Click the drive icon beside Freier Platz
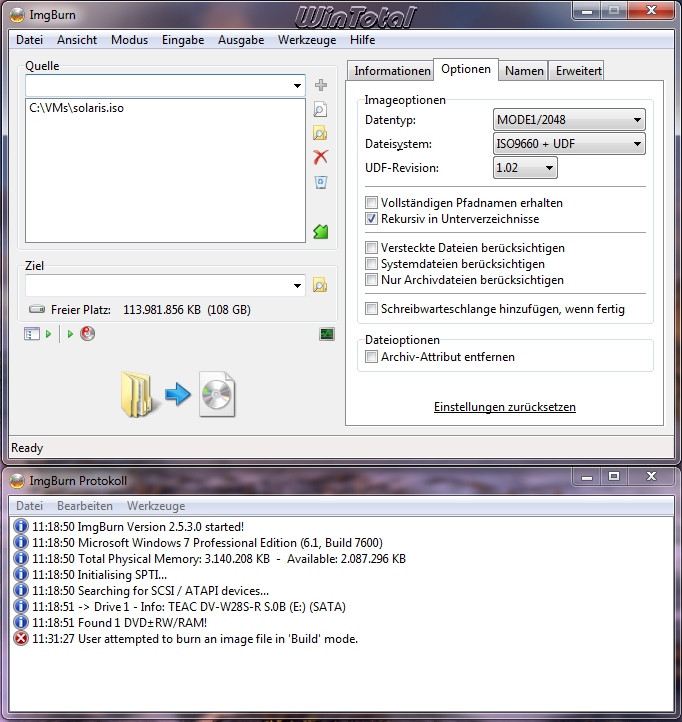Screen dimensions: 682x722 [37, 309]
